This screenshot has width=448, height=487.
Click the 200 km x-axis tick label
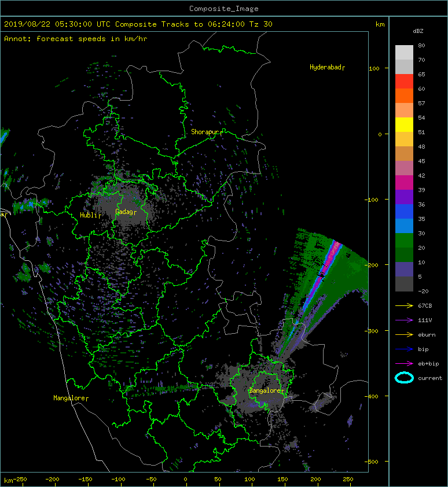(315, 479)
